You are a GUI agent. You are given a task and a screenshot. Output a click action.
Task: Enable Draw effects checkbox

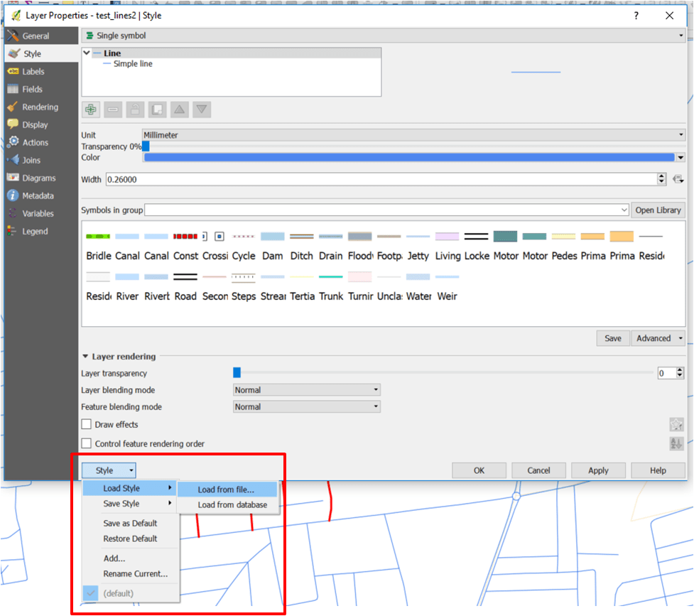click(x=87, y=424)
